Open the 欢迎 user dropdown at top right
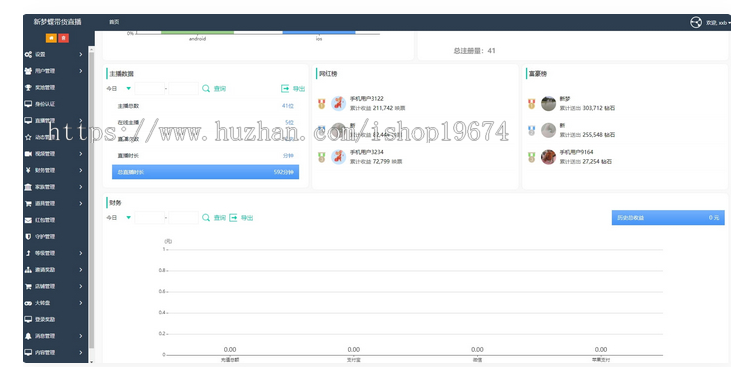This screenshot has width=747, height=369. [718, 22]
